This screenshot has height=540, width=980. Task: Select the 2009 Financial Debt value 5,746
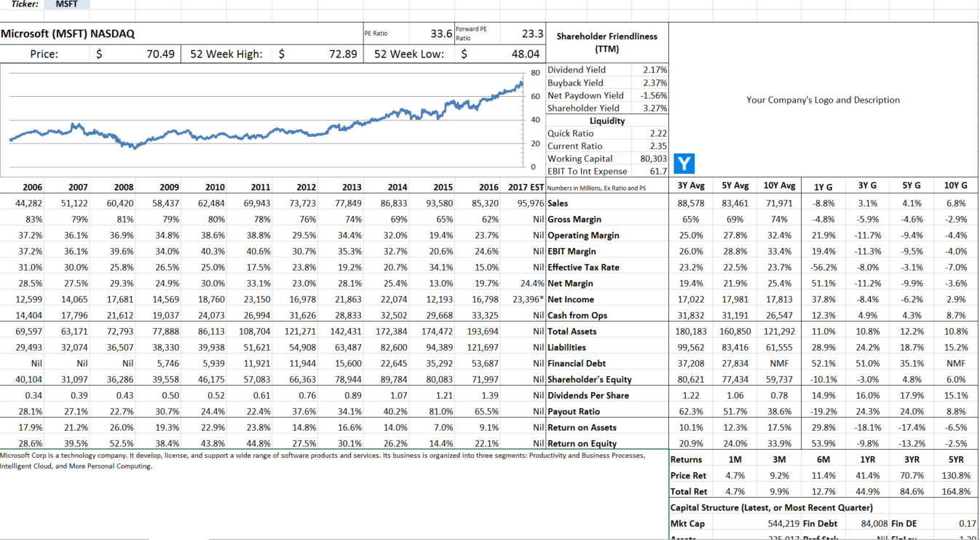(x=168, y=364)
